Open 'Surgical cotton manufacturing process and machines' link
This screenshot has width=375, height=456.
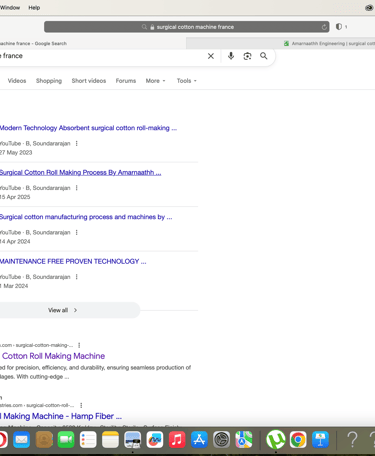86,217
